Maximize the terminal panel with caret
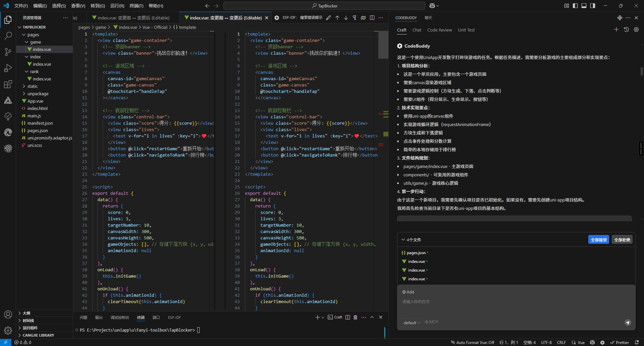The image size is (644, 346). coord(372,317)
